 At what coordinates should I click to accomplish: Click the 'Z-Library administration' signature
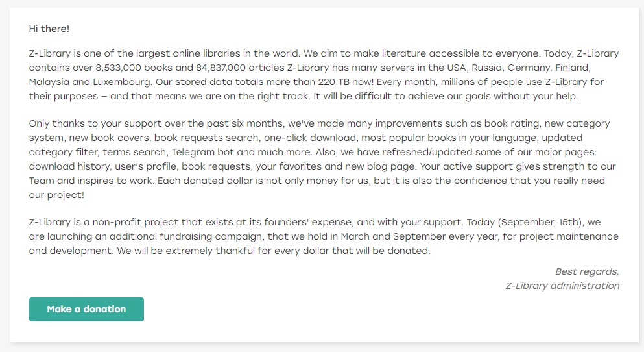point(562,286)
